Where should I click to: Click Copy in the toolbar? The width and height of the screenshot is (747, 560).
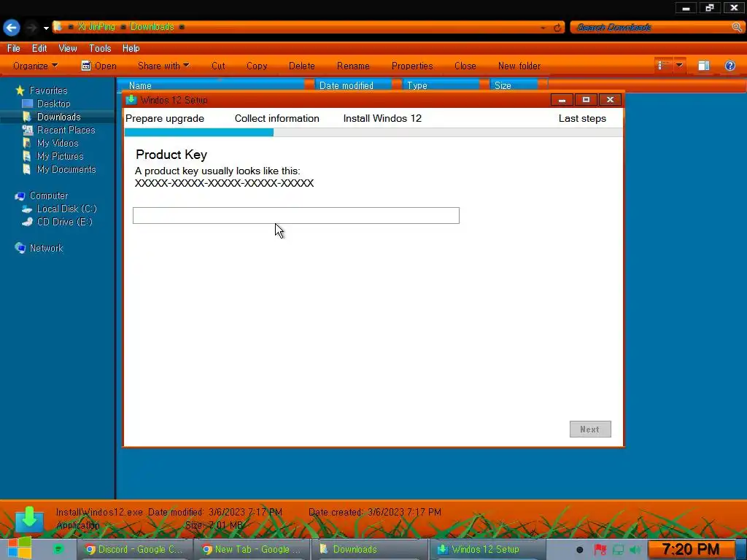[x=257, y=66]
